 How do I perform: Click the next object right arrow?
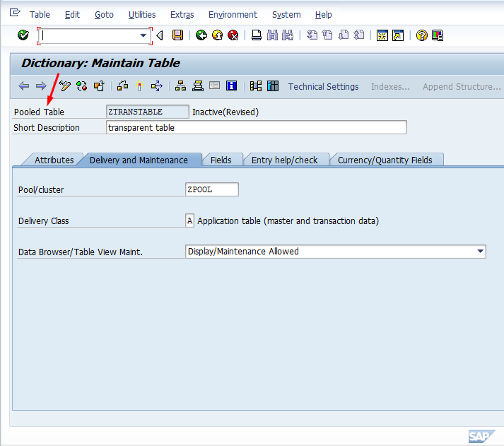(41, 86)
